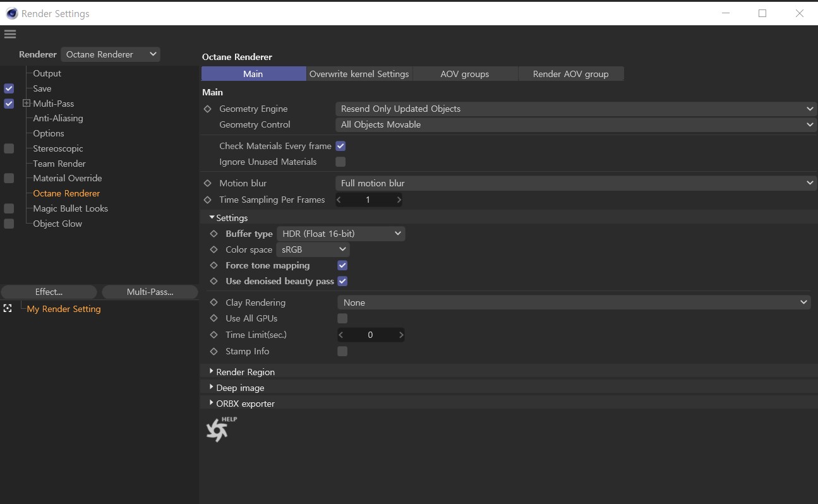Select Output in settings list
This screenshot has width=818, height=504.
47,73
